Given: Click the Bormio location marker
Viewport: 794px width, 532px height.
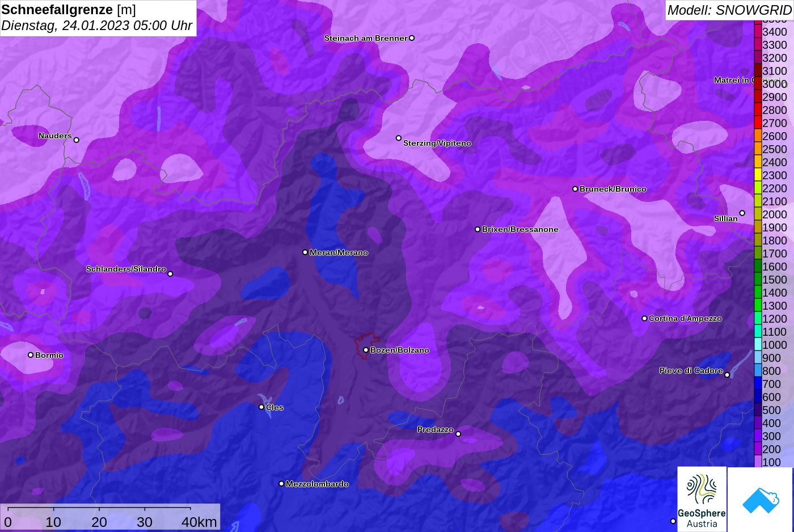Looking at the screenshot, I should click(x=31, y=355).
